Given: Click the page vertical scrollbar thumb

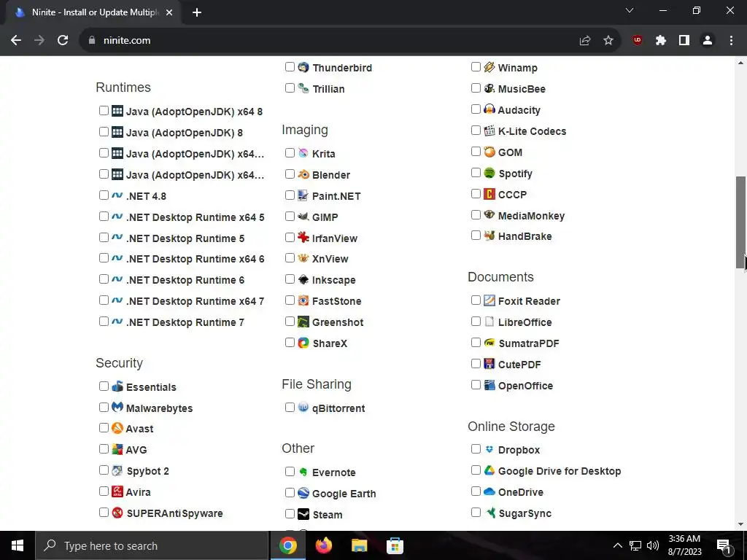Looking at the screenshot, I should 741,222.
